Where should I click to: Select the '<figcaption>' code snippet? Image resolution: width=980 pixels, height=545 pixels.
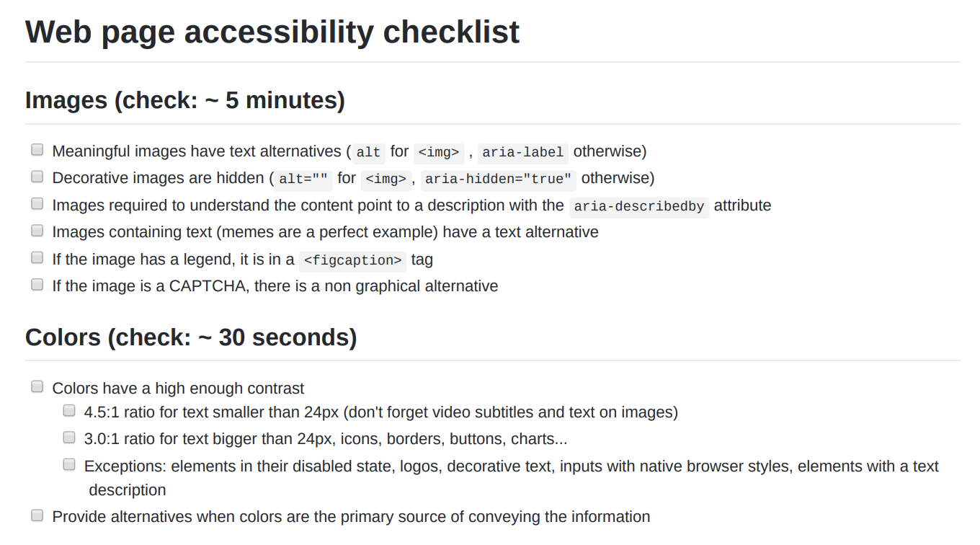352,260
